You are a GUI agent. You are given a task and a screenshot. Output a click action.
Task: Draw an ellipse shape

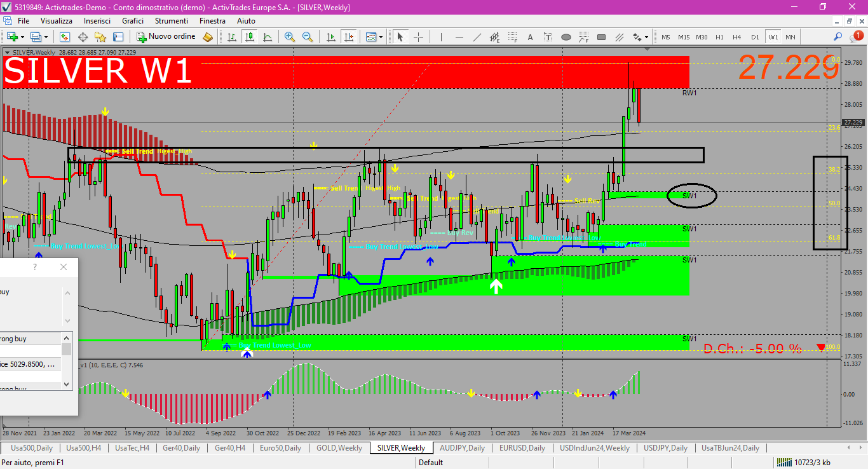[566, 37]
